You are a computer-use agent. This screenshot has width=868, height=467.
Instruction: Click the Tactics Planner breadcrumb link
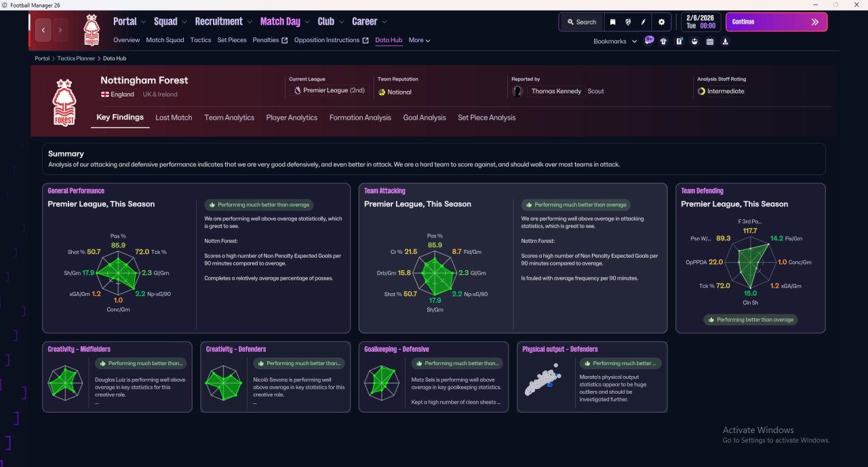click(76, 58)
